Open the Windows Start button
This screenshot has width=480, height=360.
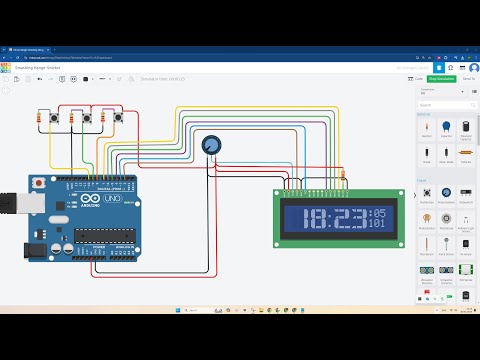tap(178, 310)
